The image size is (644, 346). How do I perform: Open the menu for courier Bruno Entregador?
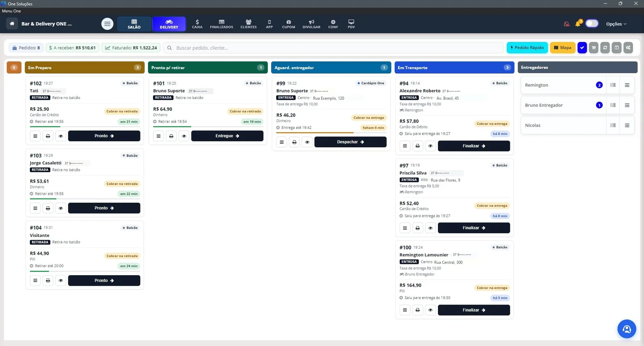[x=627, y=105]
